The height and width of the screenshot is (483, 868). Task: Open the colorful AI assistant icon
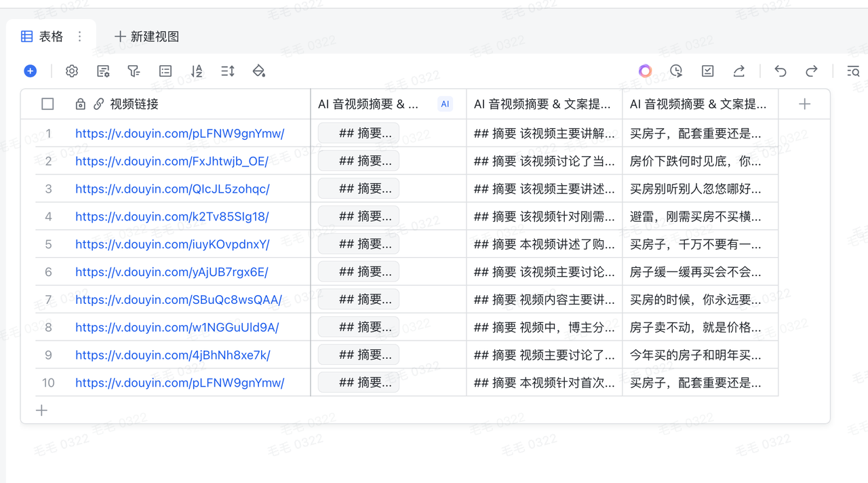(x=646, y=71)
